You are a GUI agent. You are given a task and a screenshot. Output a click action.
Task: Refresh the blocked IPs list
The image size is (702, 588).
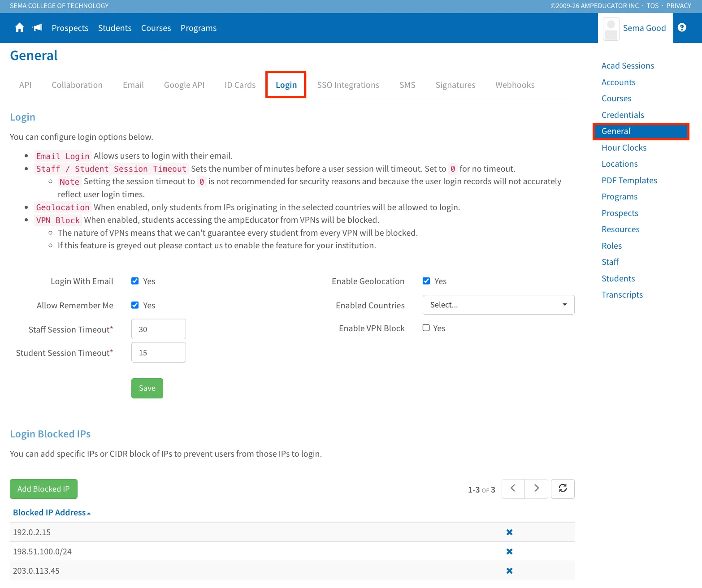click(x=563, y=489)
